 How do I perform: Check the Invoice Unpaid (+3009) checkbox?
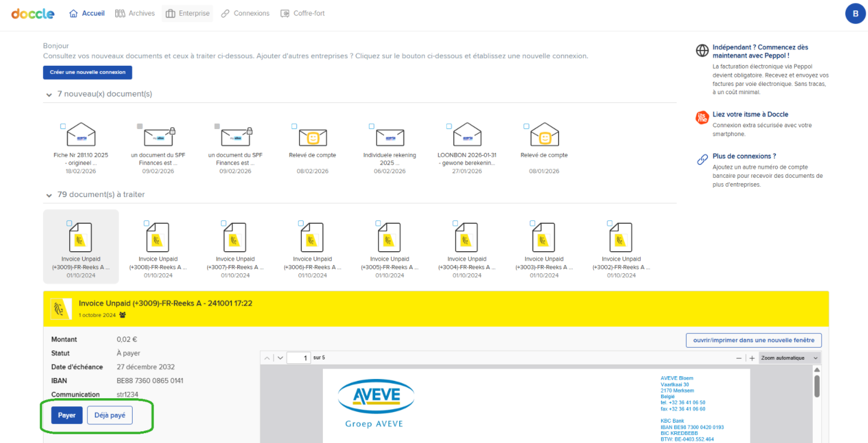[70, 223]
